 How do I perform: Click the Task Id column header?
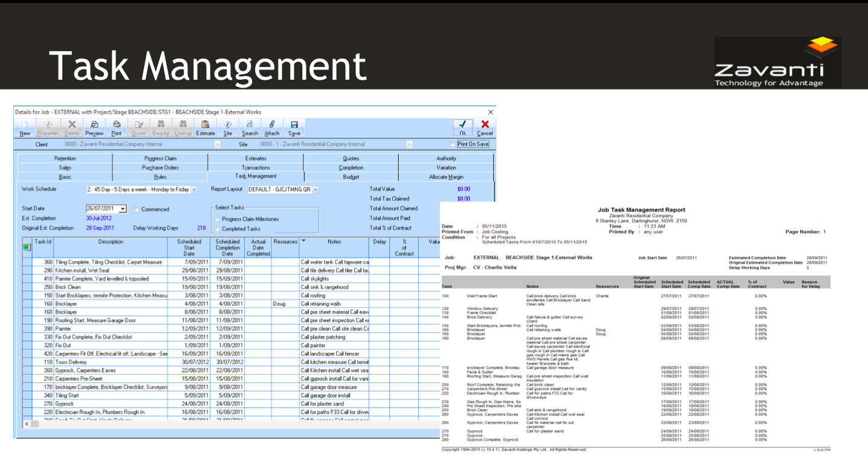[43, 247]
